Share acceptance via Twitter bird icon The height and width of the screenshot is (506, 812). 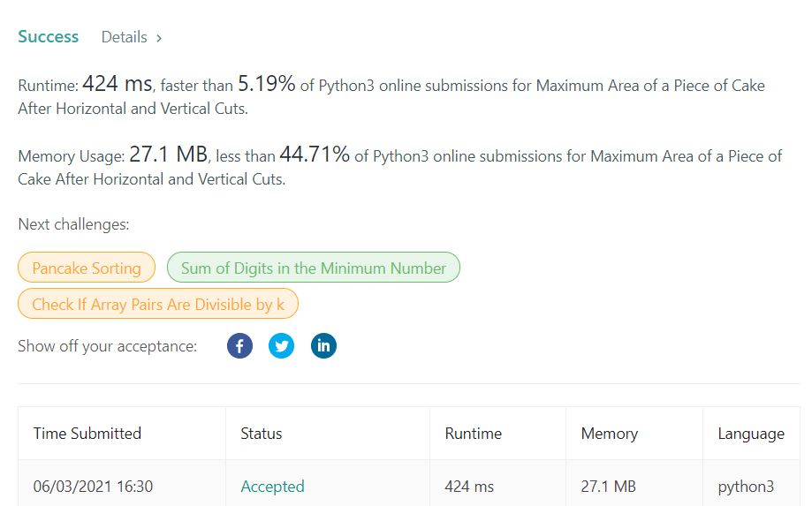pos(281,345)
